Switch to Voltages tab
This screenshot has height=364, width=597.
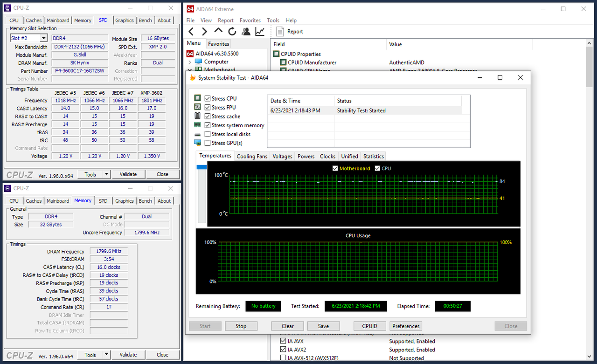[x=282, y=156]
